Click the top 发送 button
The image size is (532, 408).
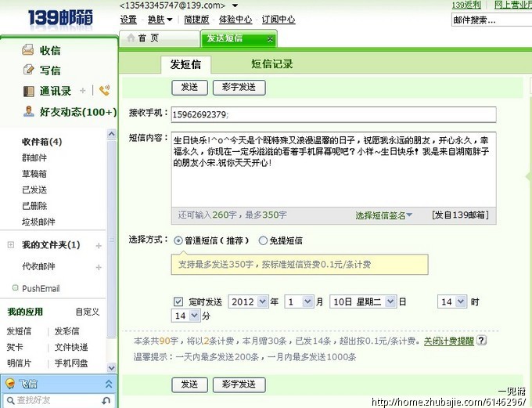click(189, 88)
